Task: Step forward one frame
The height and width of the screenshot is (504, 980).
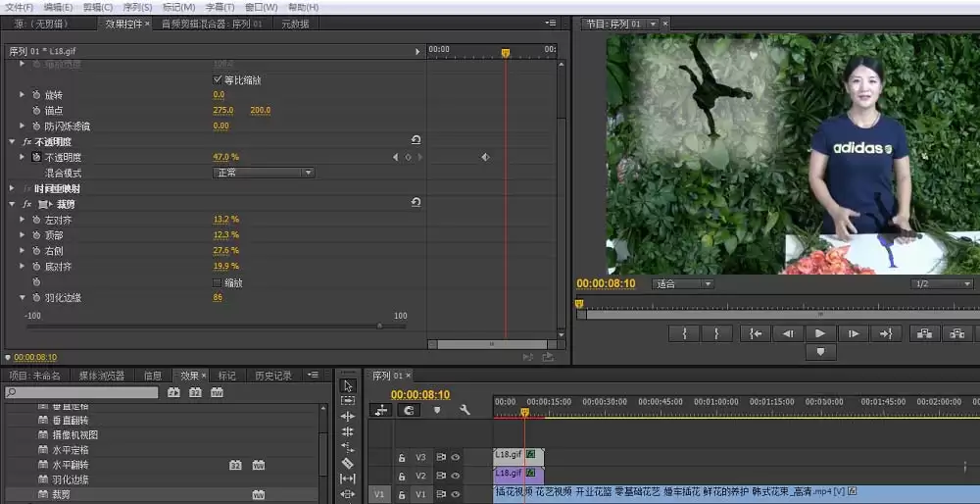Action: coord(854,333)
